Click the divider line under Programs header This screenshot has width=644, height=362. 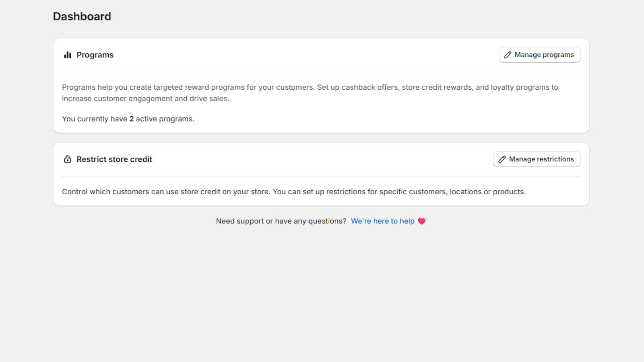click(321, 72)
